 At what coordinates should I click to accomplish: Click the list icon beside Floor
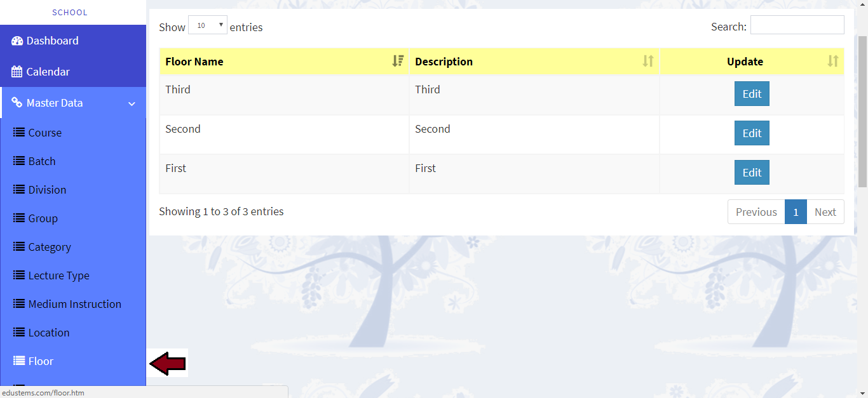pos(19,361)
